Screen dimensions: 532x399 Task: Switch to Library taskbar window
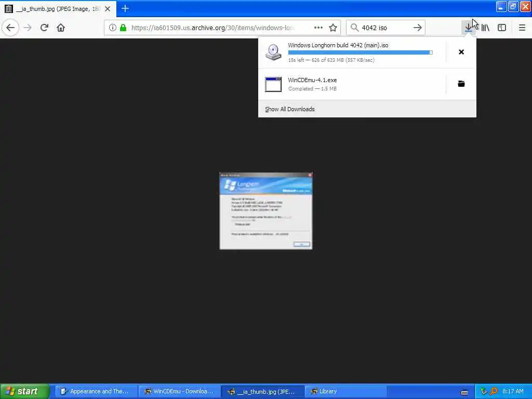click(345, 391)
